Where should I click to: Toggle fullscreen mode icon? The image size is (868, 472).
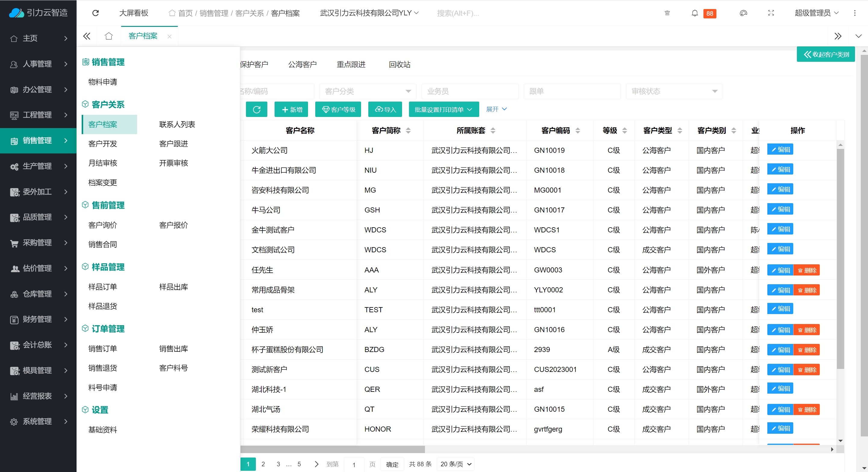pyautogui.click(x=771, y=13)
